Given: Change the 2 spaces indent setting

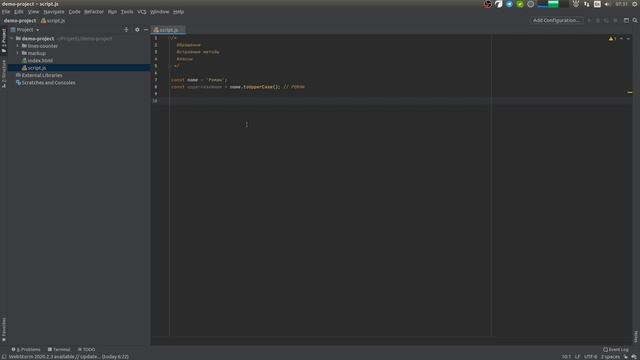Looking at the screenshot, I should point(610,357).
